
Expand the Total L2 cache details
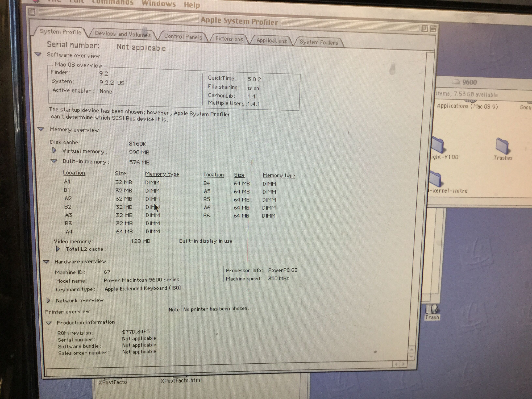[58, 249]
